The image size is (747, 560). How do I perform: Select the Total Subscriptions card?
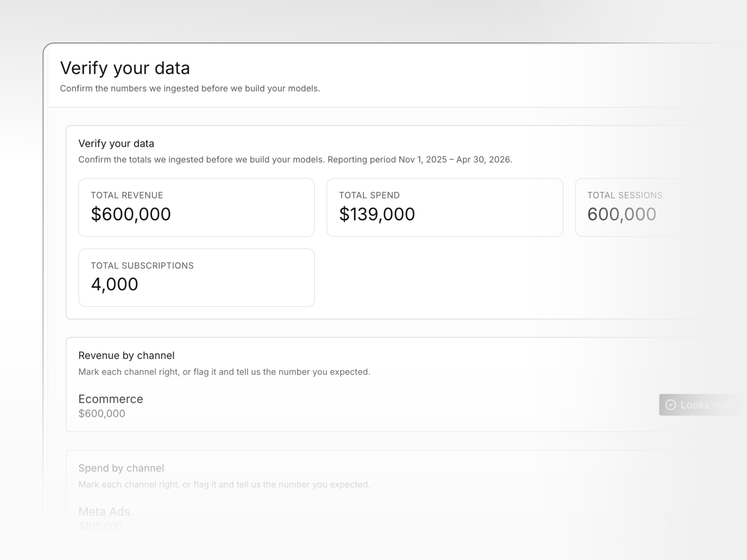197,277
